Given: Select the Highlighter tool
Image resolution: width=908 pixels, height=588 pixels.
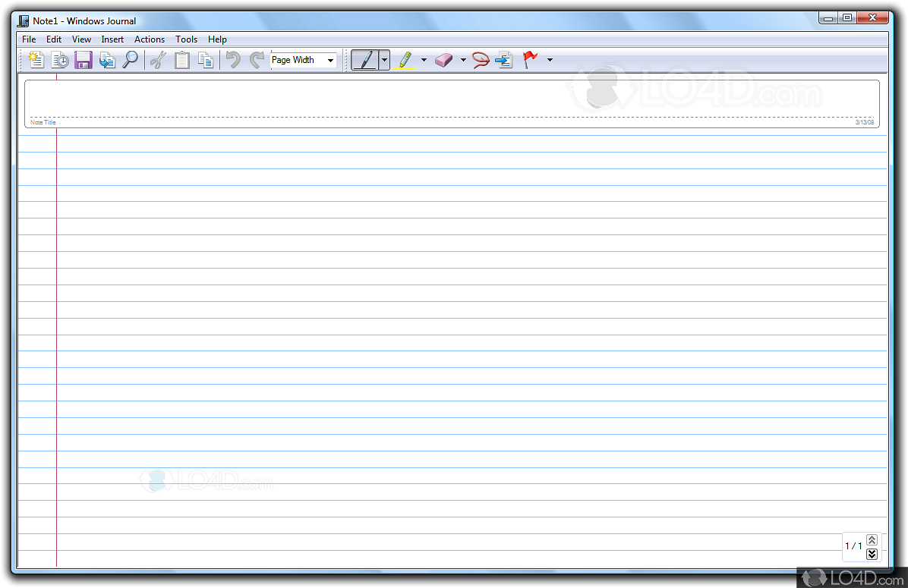Looking at the screenshot, I should [405, 60].
